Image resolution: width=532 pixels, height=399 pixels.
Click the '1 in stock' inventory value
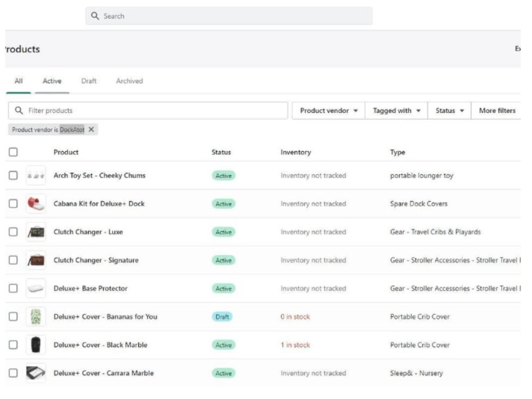(295, 345)
